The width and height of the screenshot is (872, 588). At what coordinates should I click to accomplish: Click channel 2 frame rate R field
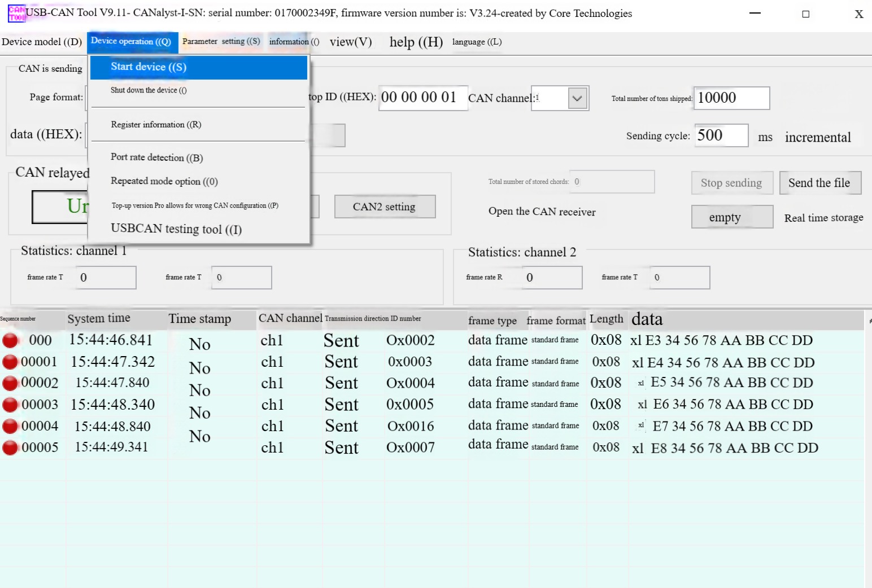552,278
